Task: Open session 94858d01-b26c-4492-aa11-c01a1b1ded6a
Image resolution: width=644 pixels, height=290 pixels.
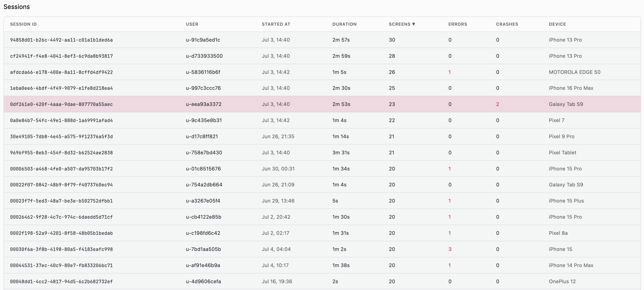Action: 61,40
